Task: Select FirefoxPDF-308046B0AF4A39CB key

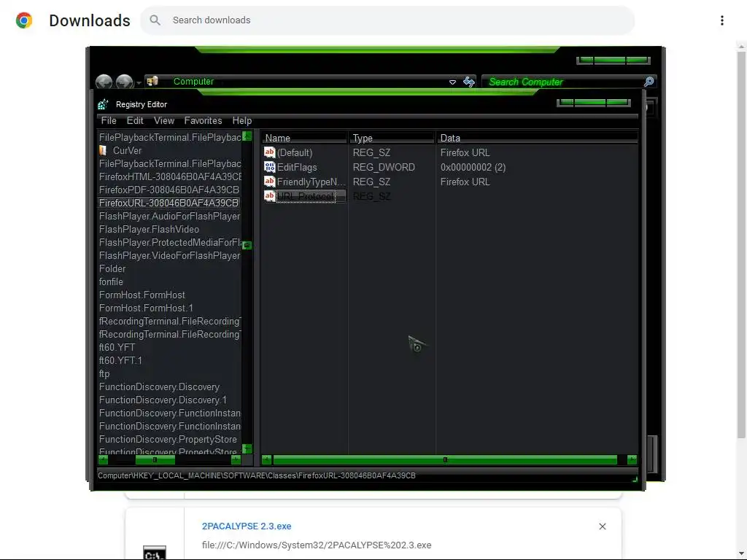Action: (x=169, y=190)
